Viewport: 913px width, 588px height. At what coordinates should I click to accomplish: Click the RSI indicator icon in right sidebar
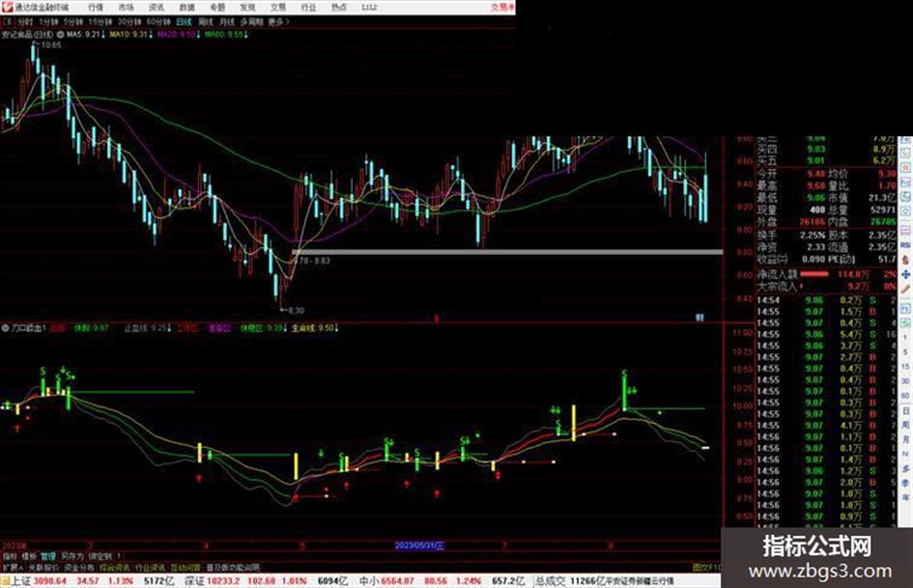[x=905, y=245]
